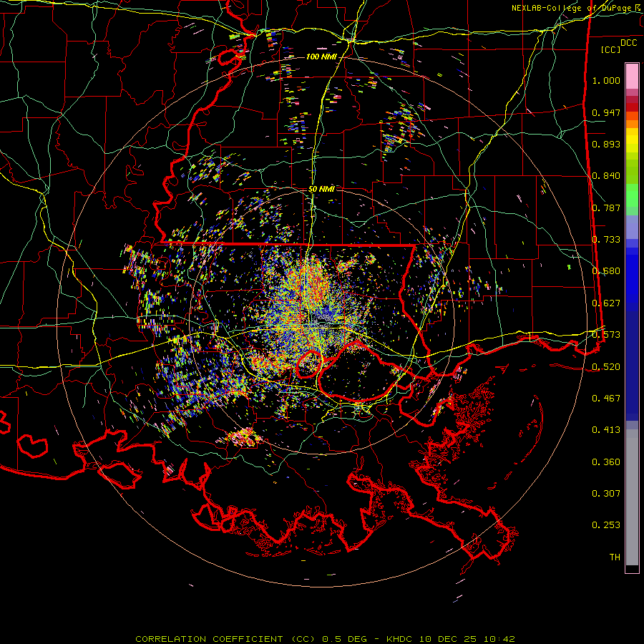Click the KHDC station identifier in the caption

pos(401,639)
